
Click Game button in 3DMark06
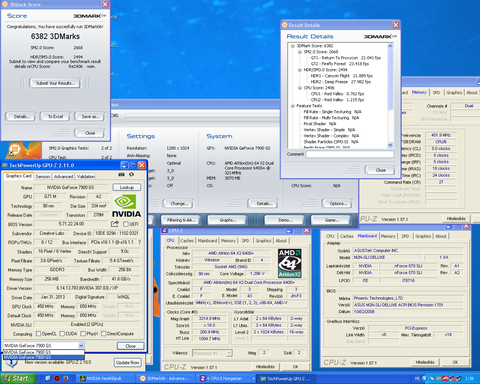coord(331,220)
